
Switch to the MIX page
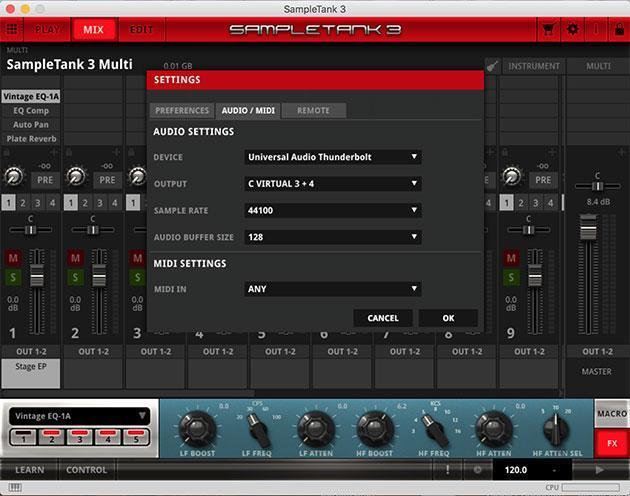94,30
